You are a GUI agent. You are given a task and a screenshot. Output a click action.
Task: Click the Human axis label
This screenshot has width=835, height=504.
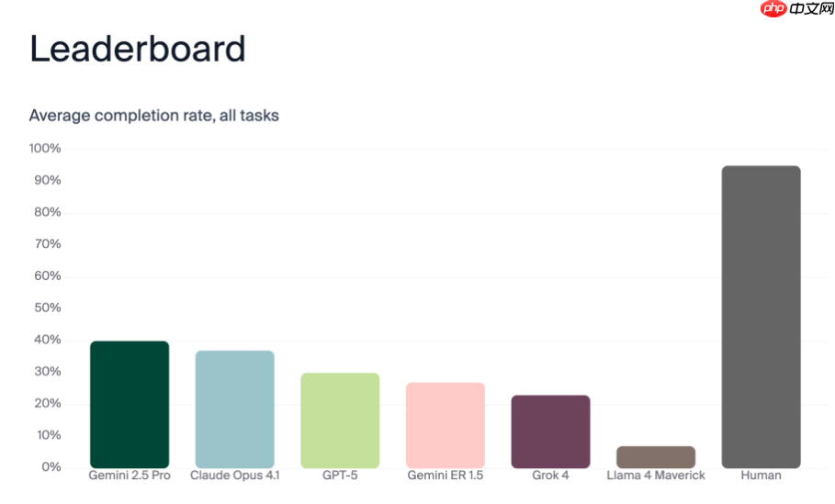pyautogui.click(x=761, y=476)
